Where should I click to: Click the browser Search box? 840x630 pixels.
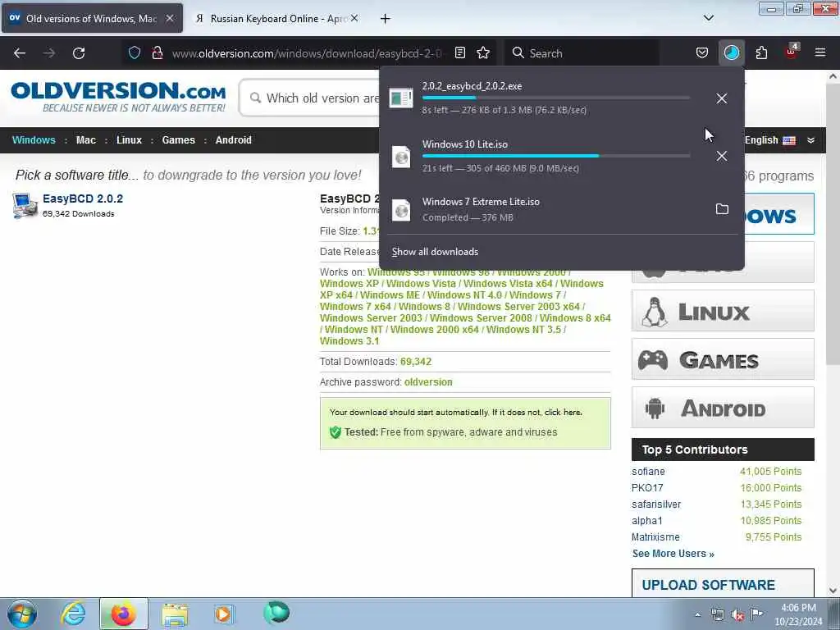[582, 53]
